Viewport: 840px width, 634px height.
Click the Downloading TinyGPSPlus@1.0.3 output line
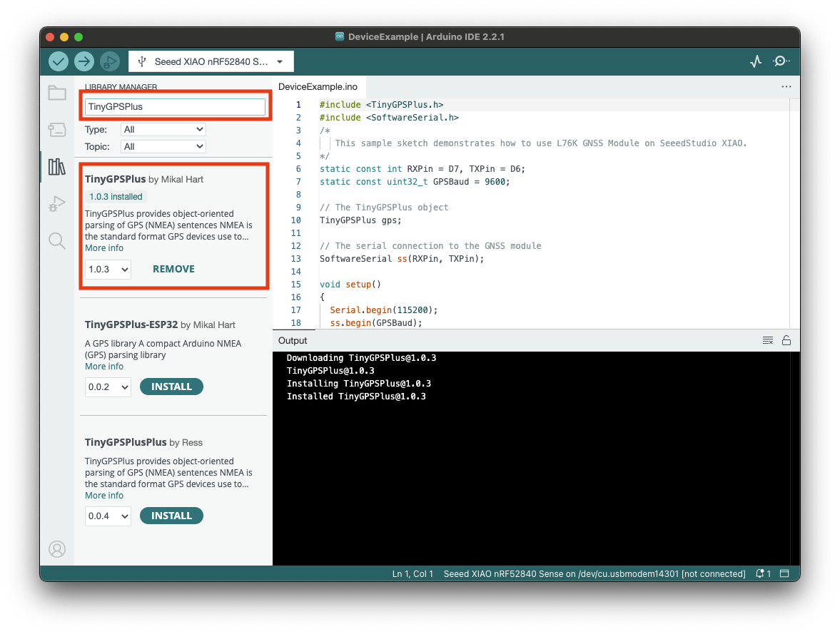[361, 358]
